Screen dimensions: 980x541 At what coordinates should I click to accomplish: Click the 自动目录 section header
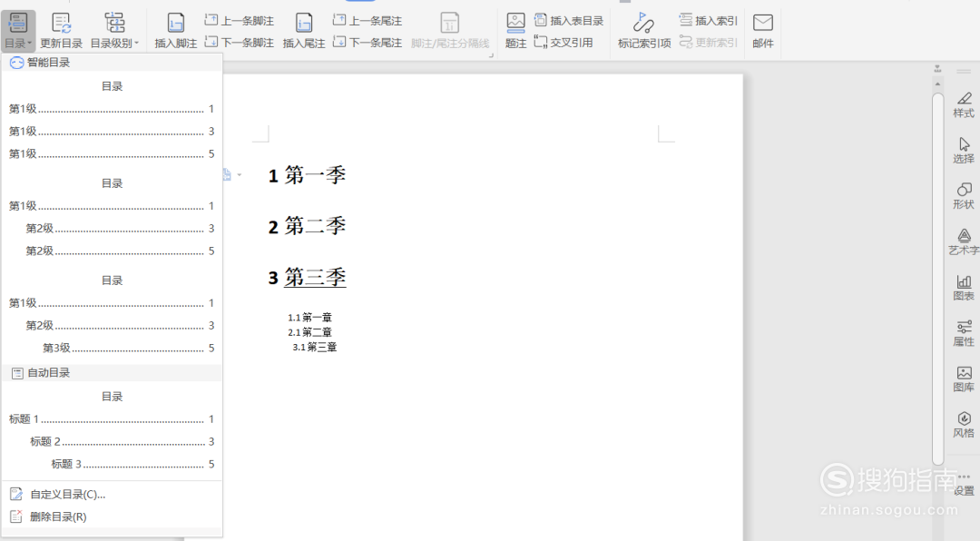pyautogui.click(x=112, y=373)
